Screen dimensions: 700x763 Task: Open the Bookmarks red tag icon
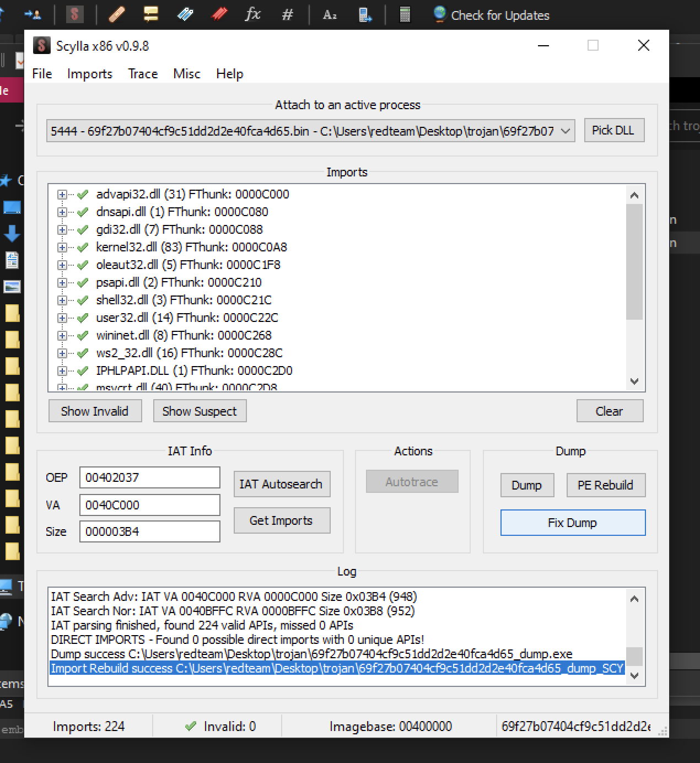(219, 14)
